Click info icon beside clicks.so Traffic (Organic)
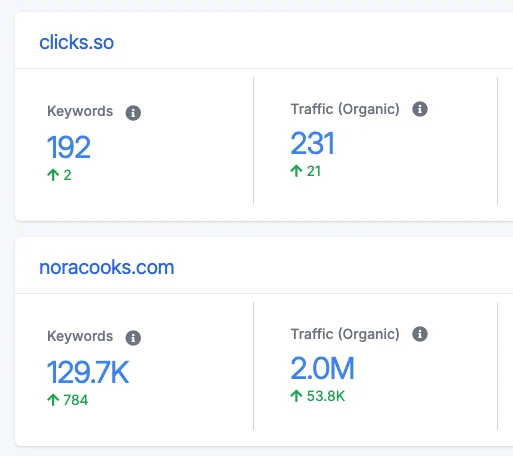Screen dimensions: 513x456 click(x=420, y=109)
